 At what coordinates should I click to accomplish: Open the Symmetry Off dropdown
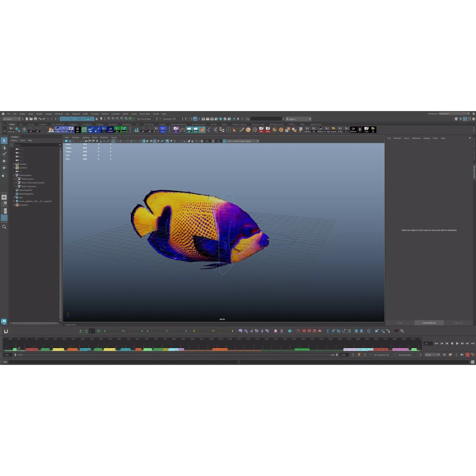click(169, 119)
